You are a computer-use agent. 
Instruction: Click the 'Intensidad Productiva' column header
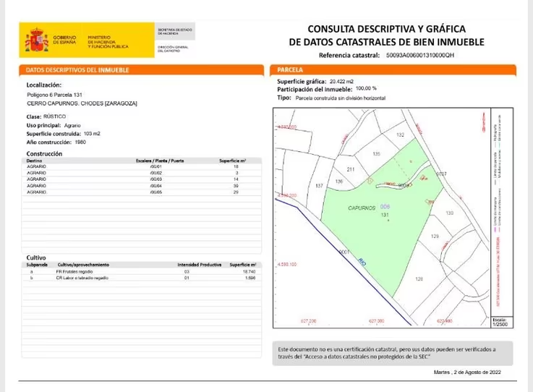click(x=200, y=265)
